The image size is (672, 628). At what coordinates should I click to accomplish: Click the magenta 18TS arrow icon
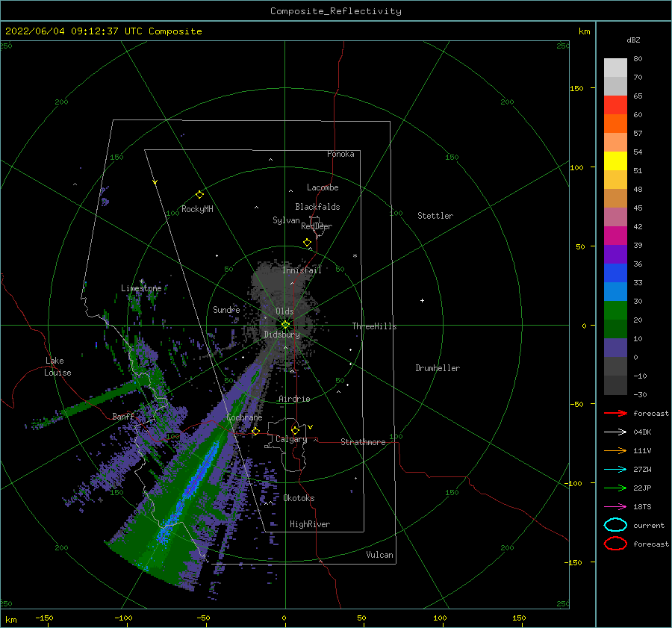point(615,506)
